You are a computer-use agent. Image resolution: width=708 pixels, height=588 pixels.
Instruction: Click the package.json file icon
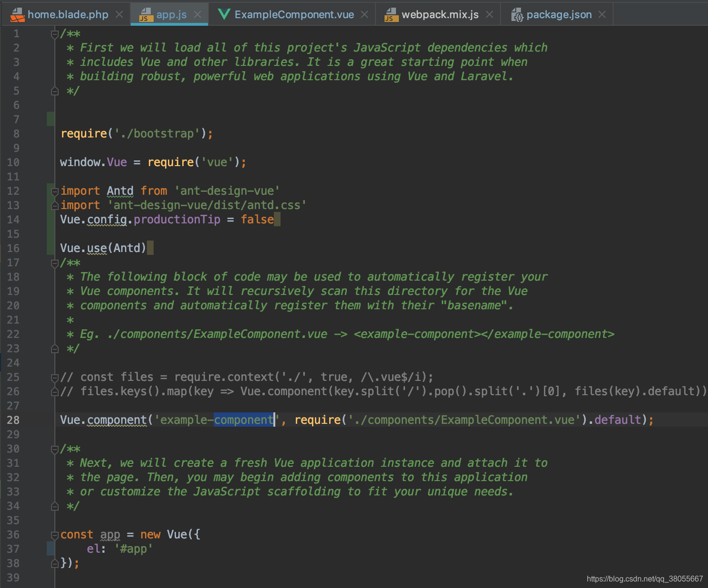(517, 15)
